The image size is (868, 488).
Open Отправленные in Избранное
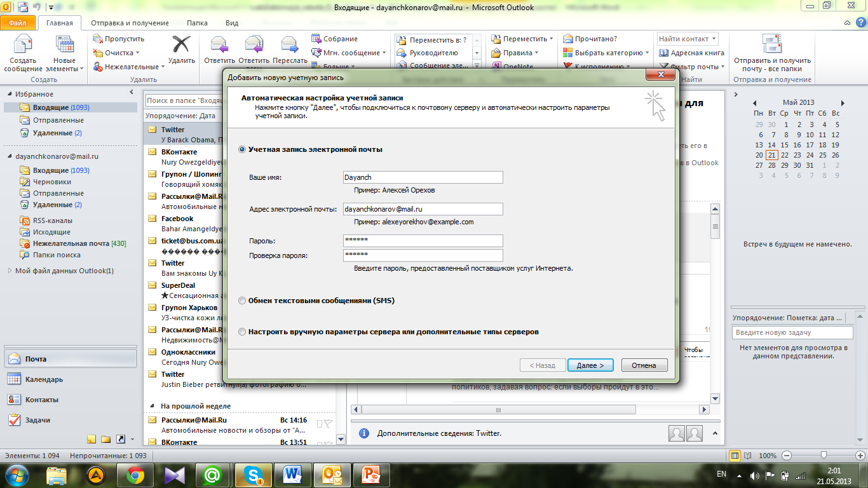[x=58, y=120]
